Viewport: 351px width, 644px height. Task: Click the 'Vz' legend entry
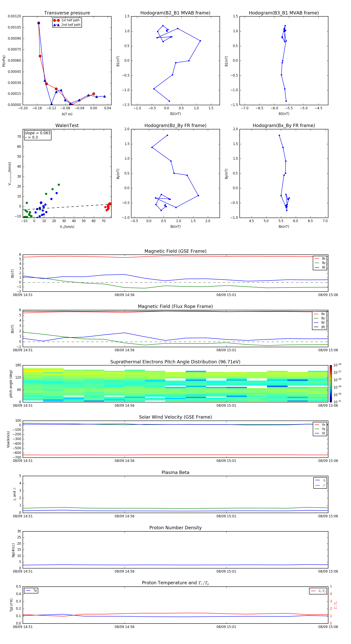click(320, 433)
